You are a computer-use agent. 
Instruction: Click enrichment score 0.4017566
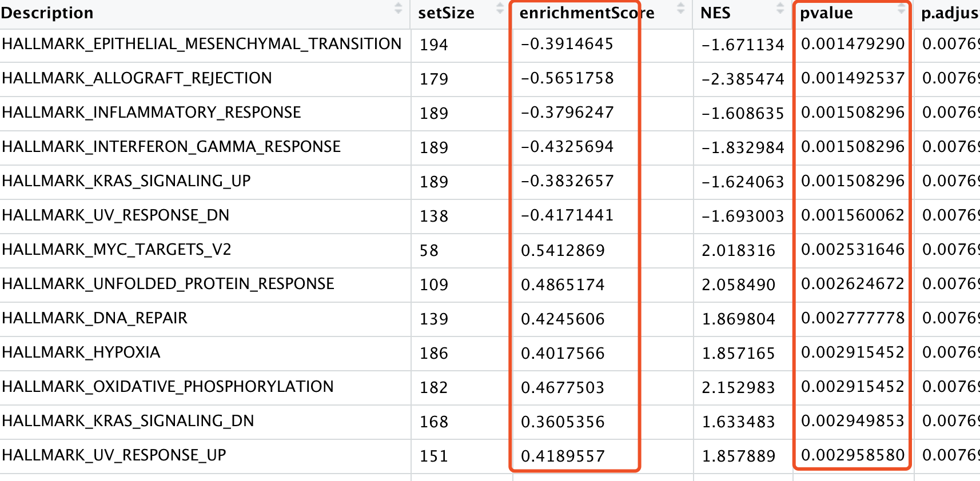click(563, 353)
